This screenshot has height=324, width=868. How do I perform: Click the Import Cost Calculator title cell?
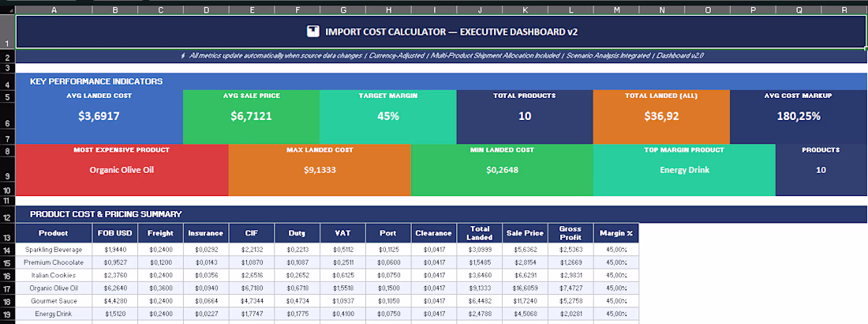click(441, 32)
